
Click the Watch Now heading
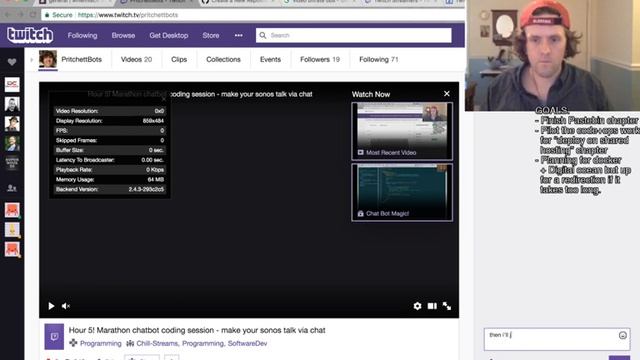[371, 94]
